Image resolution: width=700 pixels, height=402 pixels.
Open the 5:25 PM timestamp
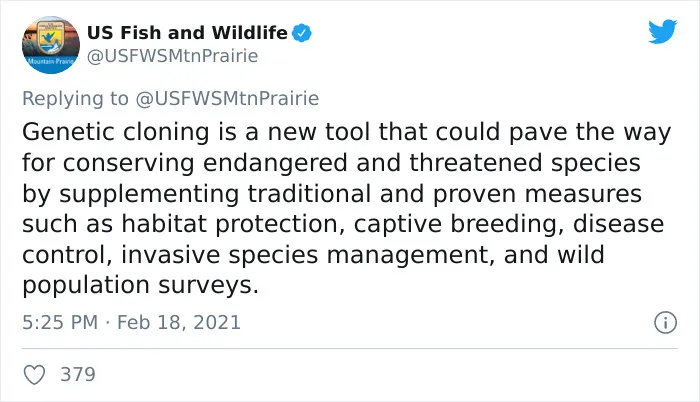click(x=60, y=322)
